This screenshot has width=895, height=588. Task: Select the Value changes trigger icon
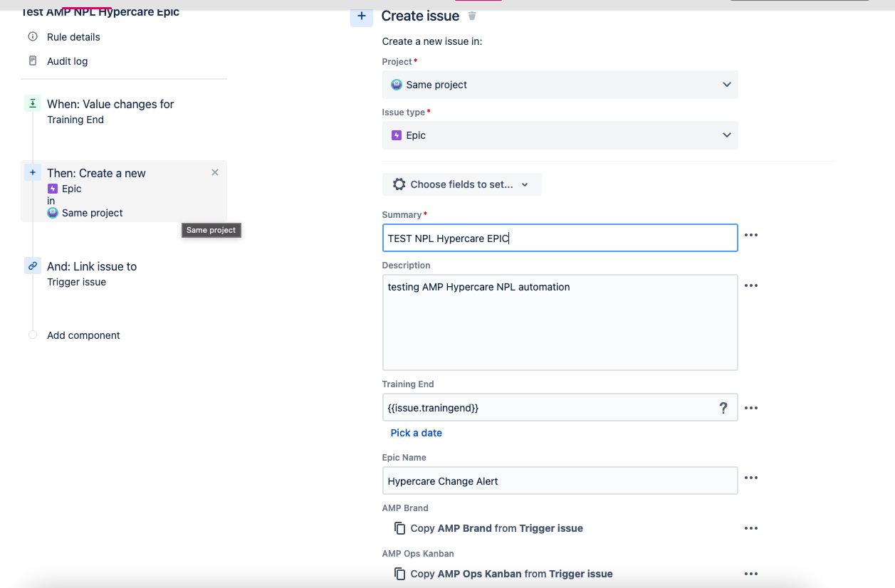[33, 103]
